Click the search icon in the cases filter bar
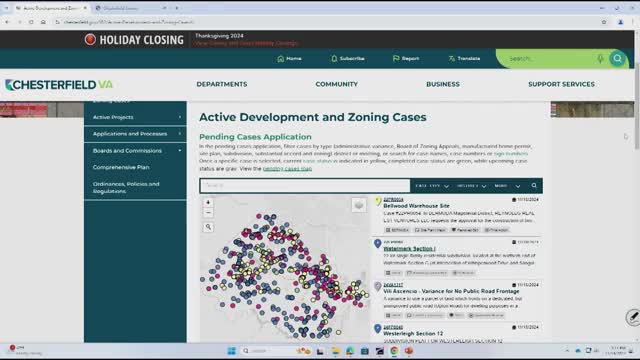This screenshot has width=640, height=360. point(534,186)
